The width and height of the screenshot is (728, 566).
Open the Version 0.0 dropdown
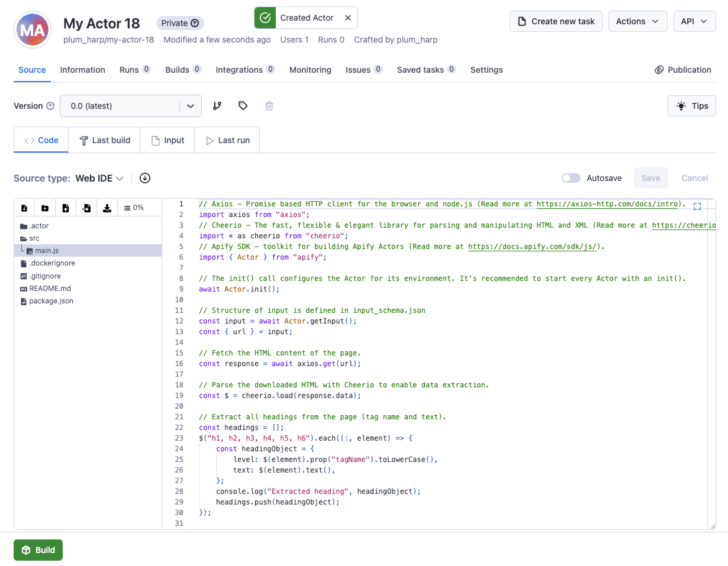(x=190, y=106)
